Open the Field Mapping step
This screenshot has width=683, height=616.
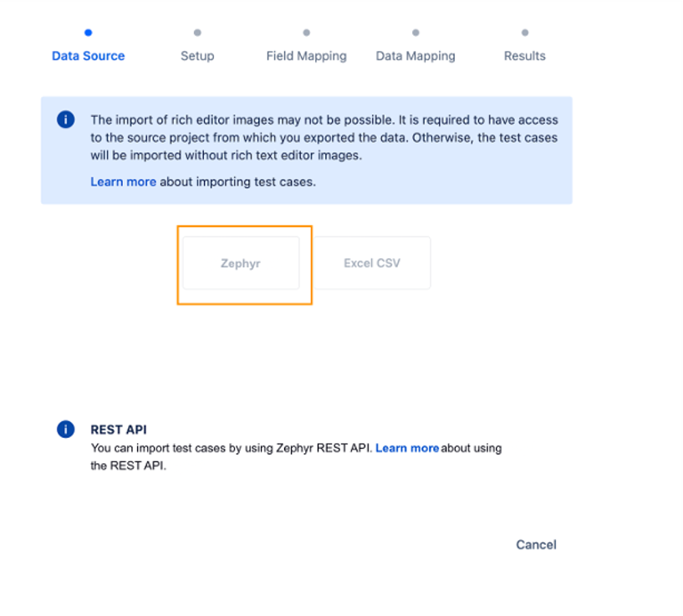(306, 56)
